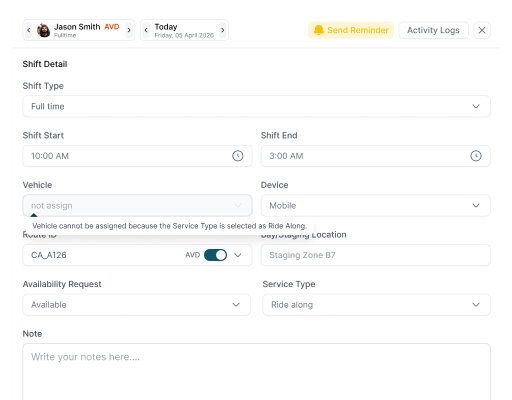Open Activity Logs
Viewport: 512px width, 400px height.
(433, 30)
